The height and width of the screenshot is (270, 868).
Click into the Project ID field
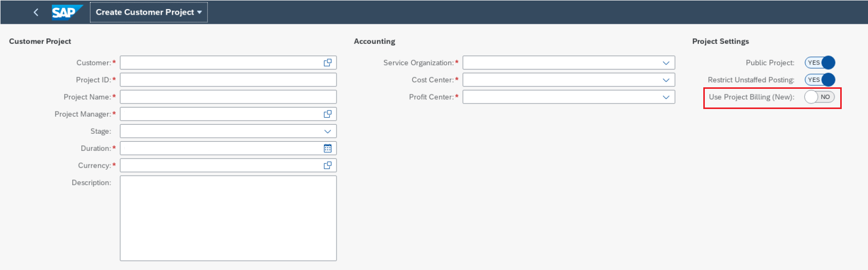click(x=228, y=80)
